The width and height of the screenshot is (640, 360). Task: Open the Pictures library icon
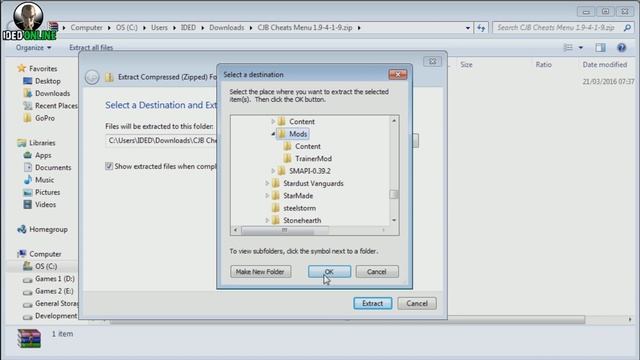(x=28, y=192)
